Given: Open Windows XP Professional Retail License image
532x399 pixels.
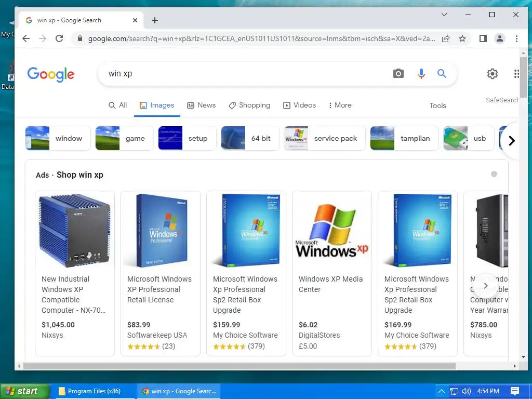Looking at the screenshot, I should [x=161, y=230].
